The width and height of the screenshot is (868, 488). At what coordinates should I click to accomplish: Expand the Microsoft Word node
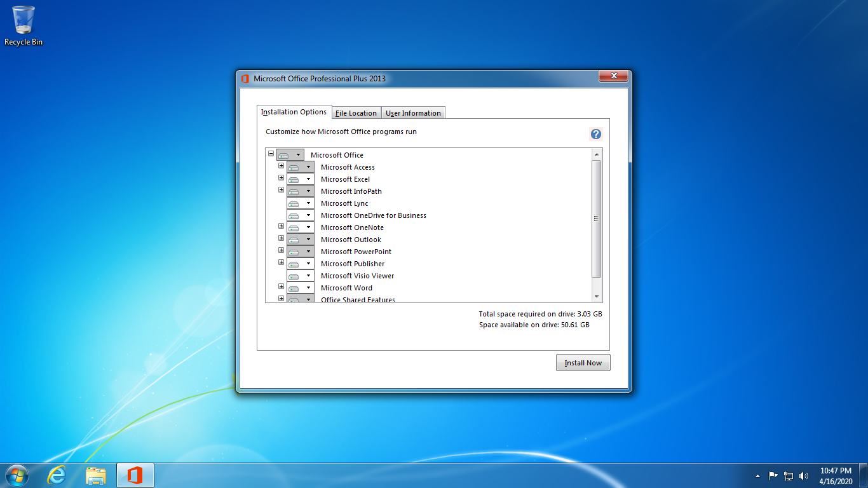pyautogui.click(x=281, y=287)
